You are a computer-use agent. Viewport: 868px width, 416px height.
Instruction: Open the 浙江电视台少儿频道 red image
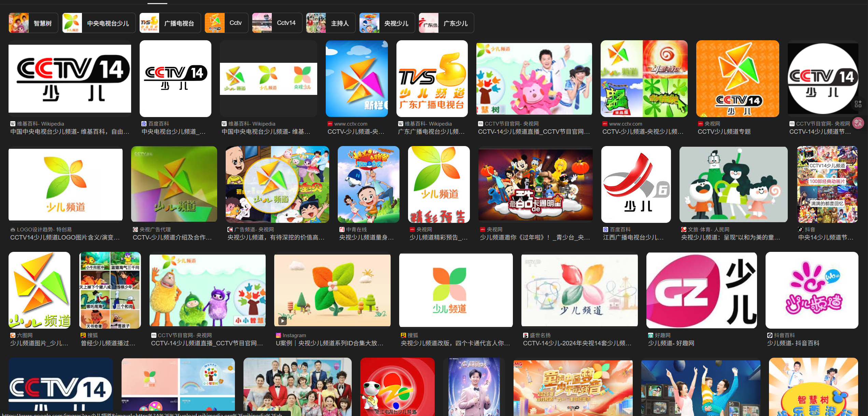(x=397, y=386)
